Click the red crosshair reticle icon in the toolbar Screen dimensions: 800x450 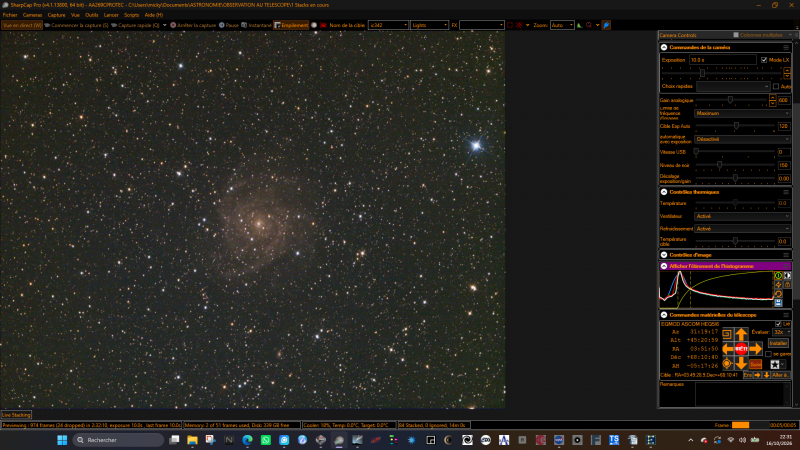click(x=519, y=25)
